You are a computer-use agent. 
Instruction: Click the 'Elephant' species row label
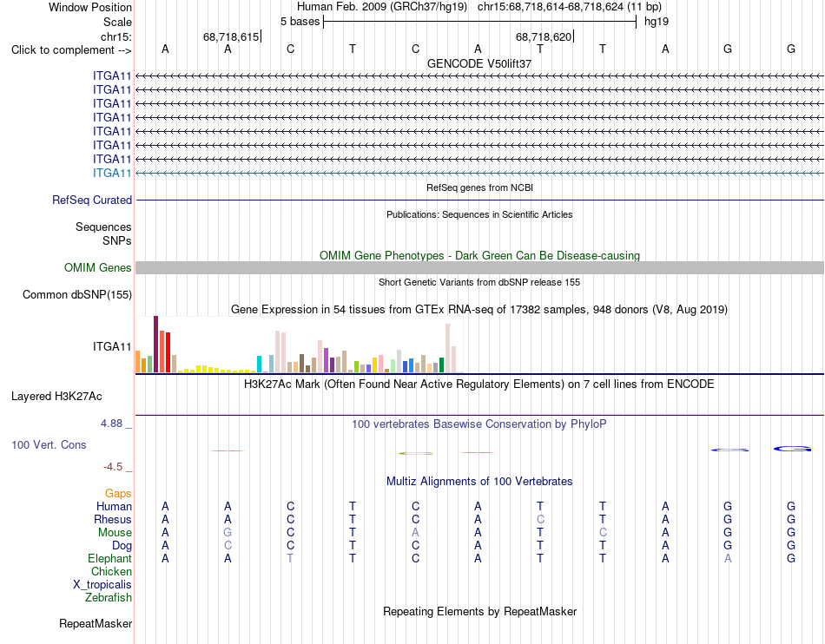pos(110,558)
